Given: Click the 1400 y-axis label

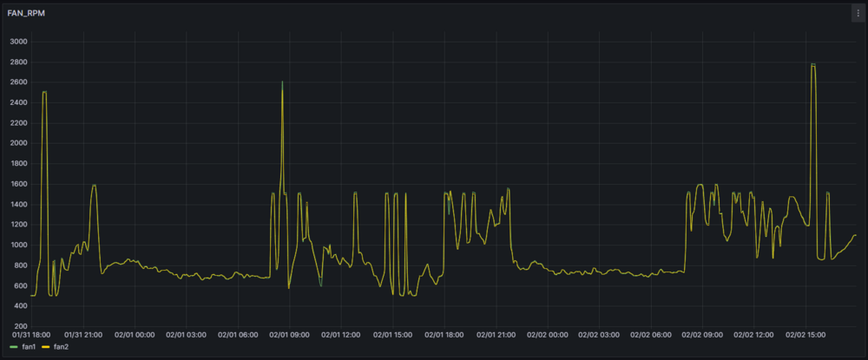Looking at the screenshot, I should tap(18, 205).
